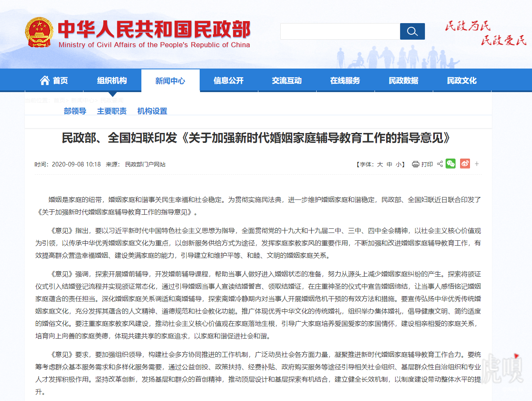Click paragraph starting with《意见》要求

pos(258,373)
